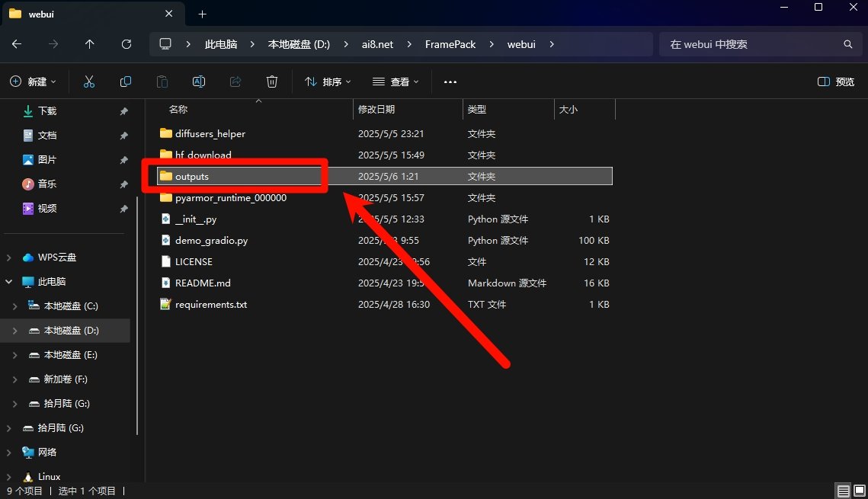Open the See more ellipsis menu
The image size is (868, 499).
[x=450, y=82]
